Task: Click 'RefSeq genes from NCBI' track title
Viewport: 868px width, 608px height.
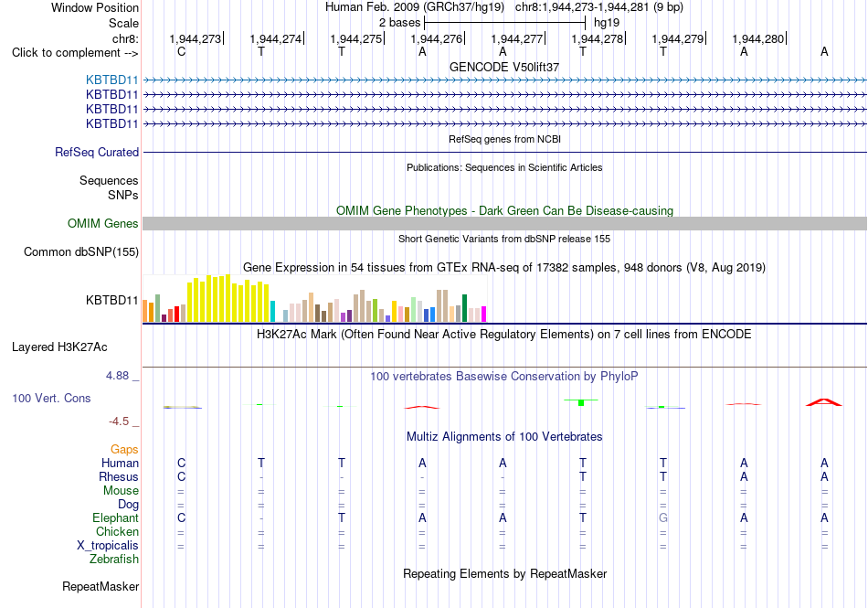Action: (504, 139)
